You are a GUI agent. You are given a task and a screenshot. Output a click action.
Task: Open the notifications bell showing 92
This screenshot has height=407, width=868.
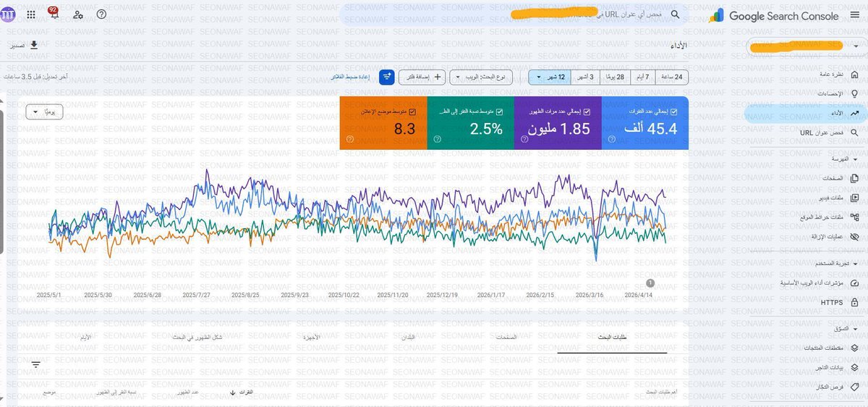(x=53, y=13)
